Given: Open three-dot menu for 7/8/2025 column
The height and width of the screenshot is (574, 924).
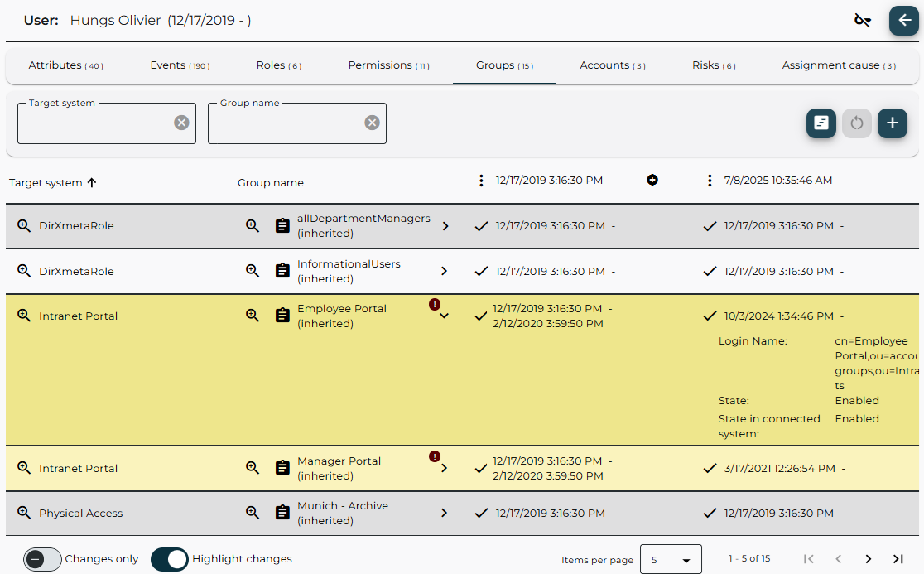Looking at the screenshot, I should click(710, 181).
